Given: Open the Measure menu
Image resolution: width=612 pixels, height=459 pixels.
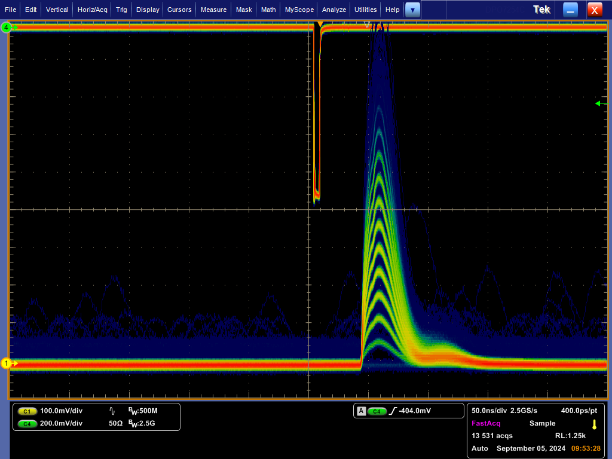Looking at the screenshot, I should [213, 9].
